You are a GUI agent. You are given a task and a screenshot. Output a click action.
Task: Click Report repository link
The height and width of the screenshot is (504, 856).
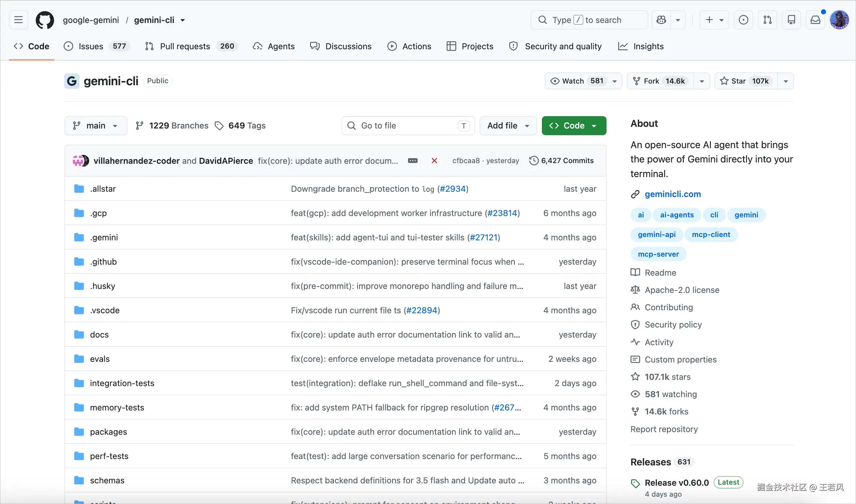click(x=664, y=429)
